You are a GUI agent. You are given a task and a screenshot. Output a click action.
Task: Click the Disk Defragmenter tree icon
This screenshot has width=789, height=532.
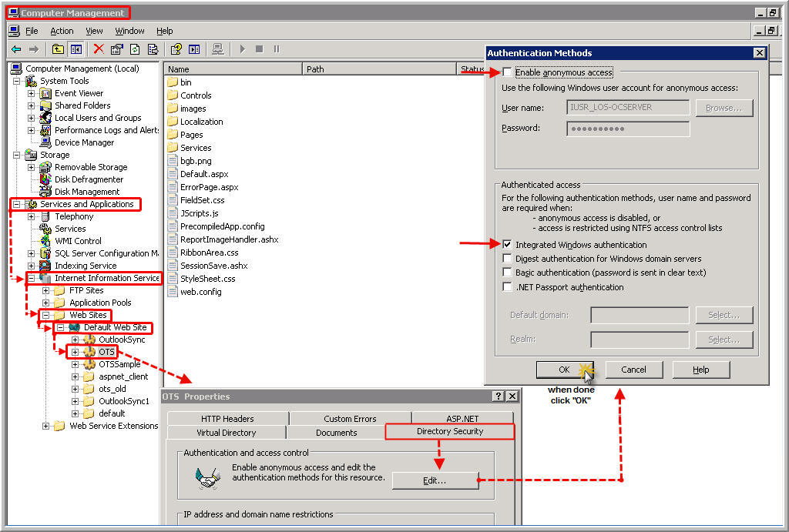click(45, 179)
